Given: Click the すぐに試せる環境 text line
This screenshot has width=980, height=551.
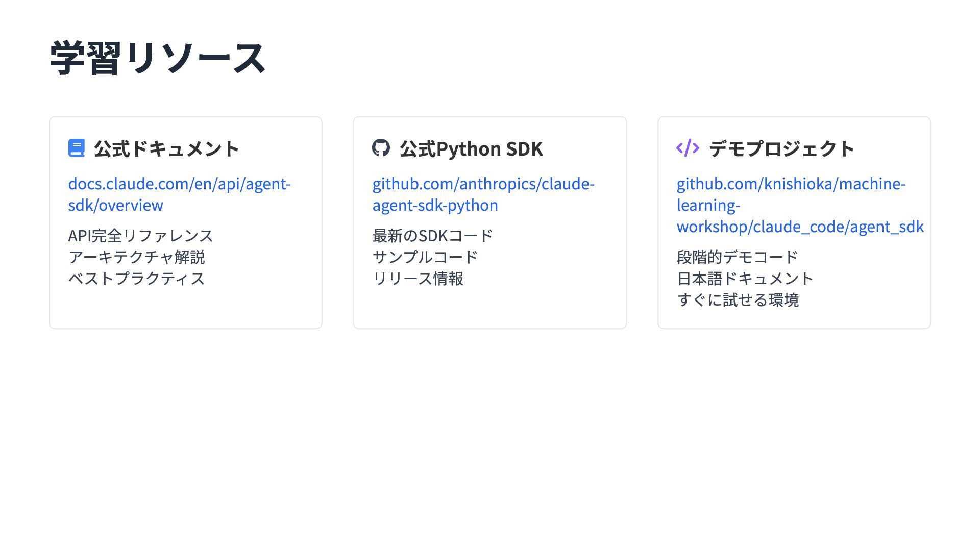Looking at the screenshot, I should coord(738,300).
